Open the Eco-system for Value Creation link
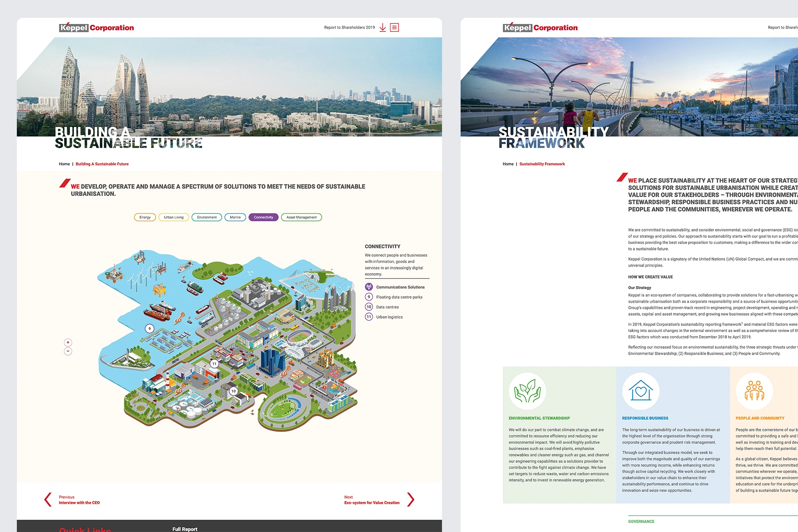The width and height of the screenshot is (798, 532). pos(372,503)
